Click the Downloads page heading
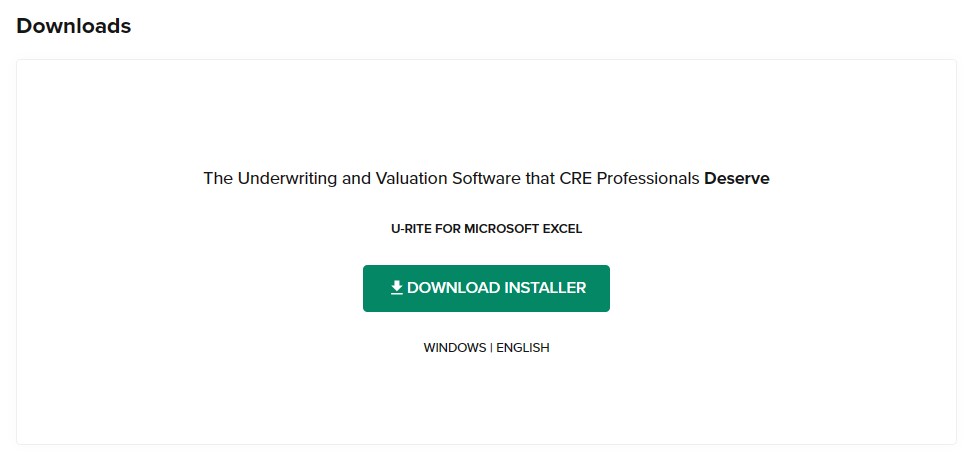 click(74, 26)
